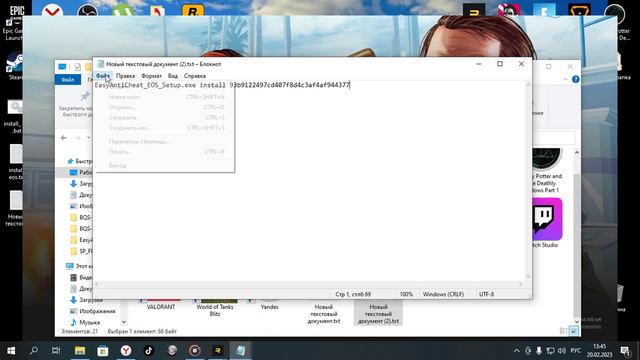
Task: Select Новый текстовый документ (2).txt file
Action: coord(378,312)
